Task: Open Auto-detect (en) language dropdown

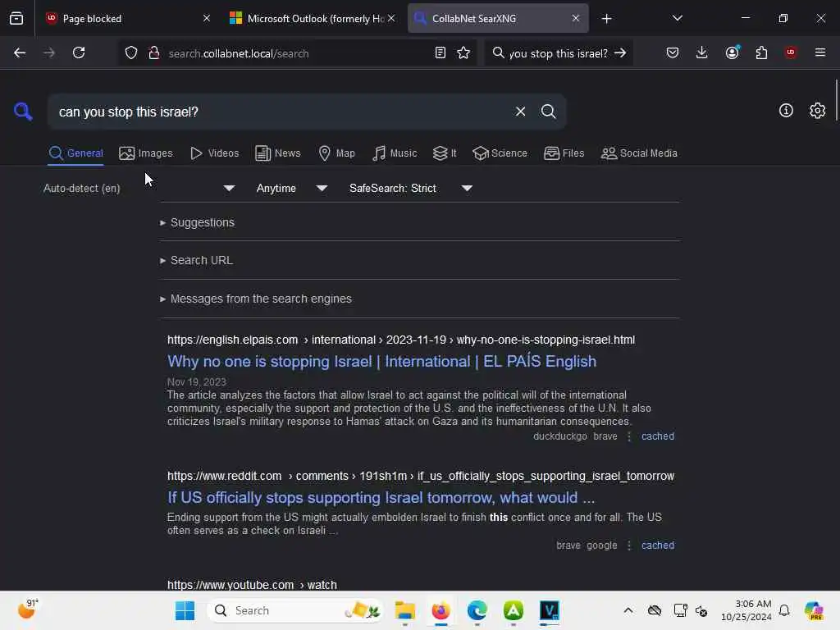Action: (x=139, y=188)
